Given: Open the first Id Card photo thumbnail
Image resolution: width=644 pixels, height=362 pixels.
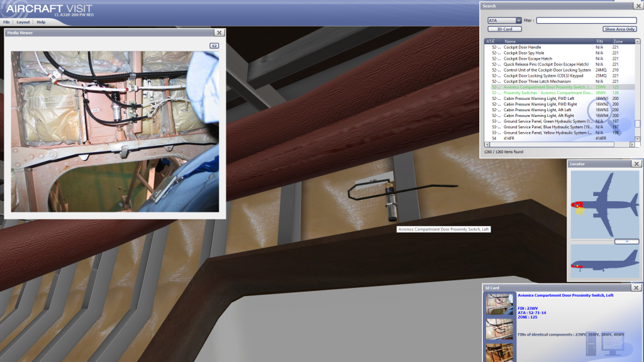Looking at the screenshot, I should pos(499,304).
